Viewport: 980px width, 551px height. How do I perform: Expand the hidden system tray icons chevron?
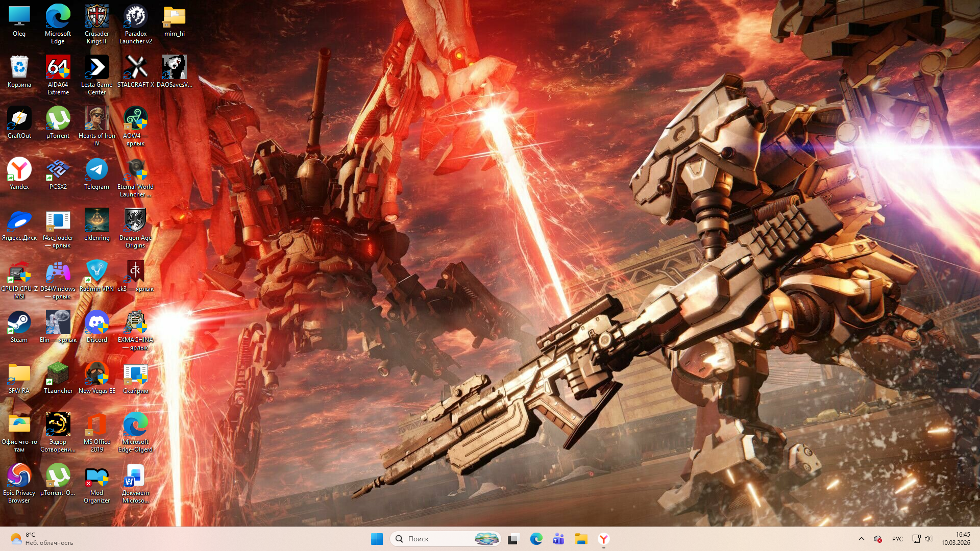pyautogui.click(x=862, y=539)
